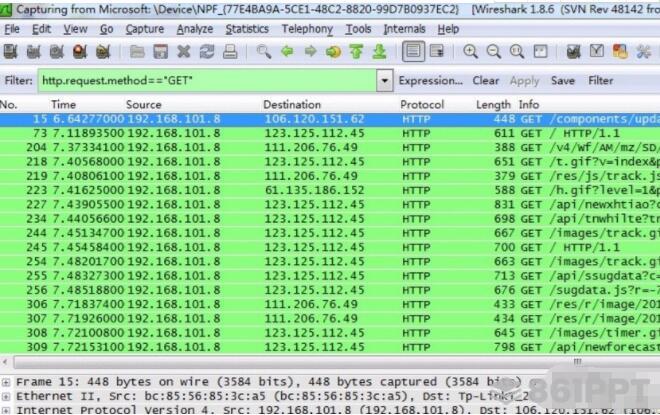
Task: Expand the Ethernet II details row
Action: tap(6, 396)
